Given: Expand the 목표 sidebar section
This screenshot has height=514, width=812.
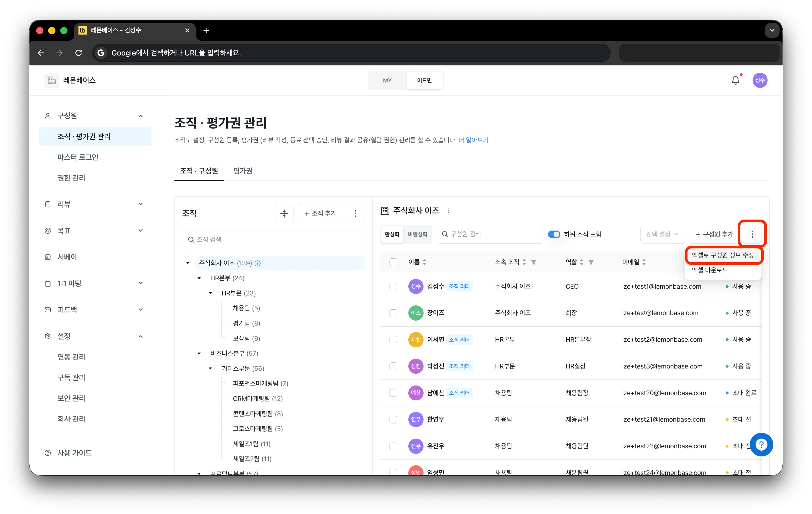Looking at the screenshot, I should click(141, 230).
